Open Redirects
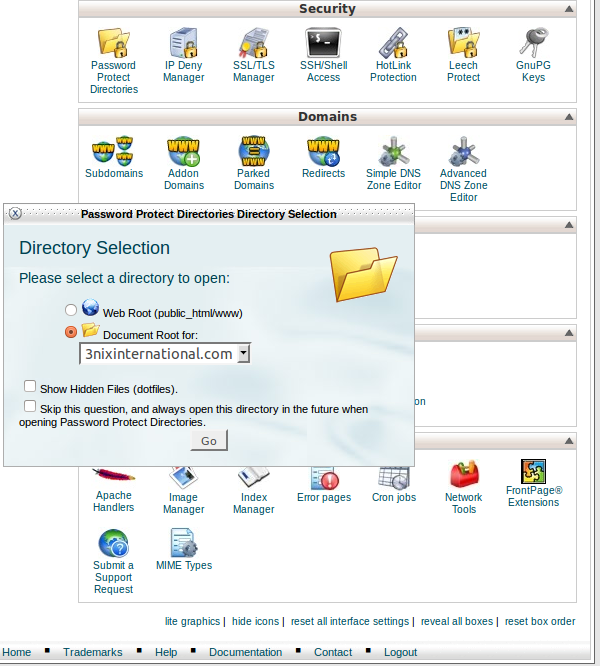 [x=324, y=157]
